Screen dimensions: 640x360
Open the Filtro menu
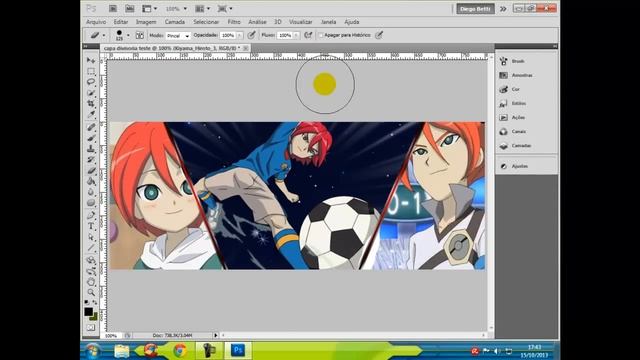coord(234,22)
